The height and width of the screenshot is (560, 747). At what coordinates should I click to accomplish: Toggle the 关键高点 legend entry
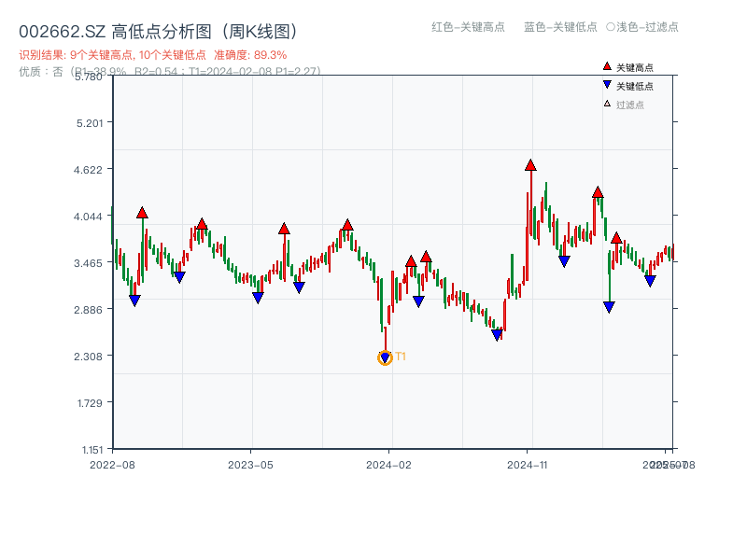(x=635, y=67)
